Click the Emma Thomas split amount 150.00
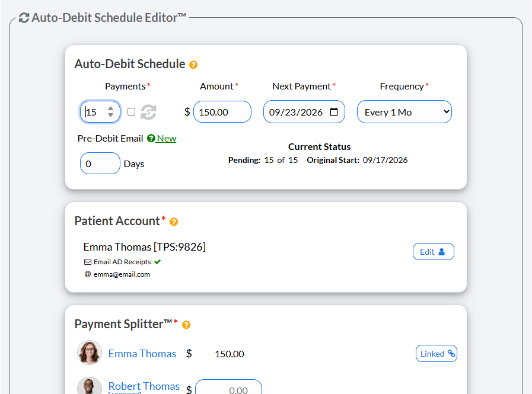 pos(230,354)
